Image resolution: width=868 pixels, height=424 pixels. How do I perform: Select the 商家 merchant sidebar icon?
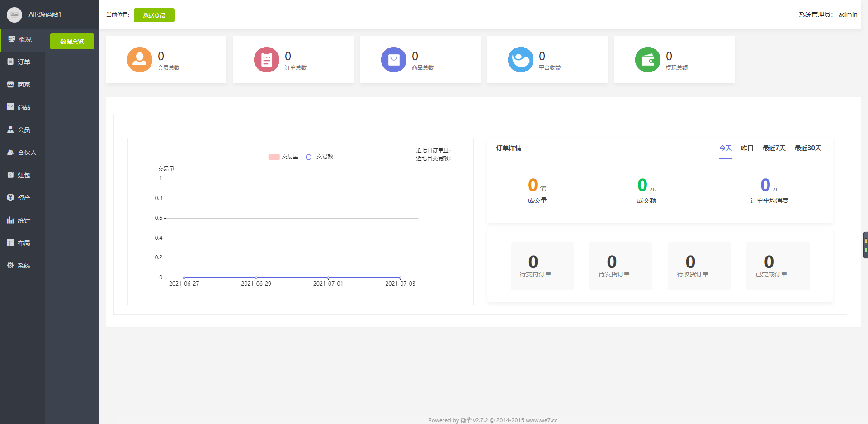coord(10,84)
